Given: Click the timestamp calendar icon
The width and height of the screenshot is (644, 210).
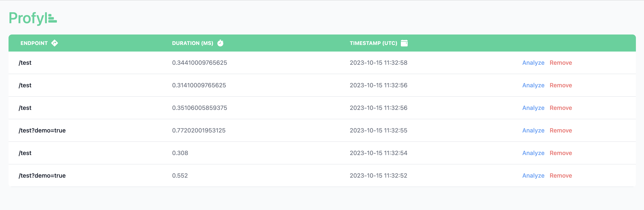Looking at the screenshot, I should 404,43.
